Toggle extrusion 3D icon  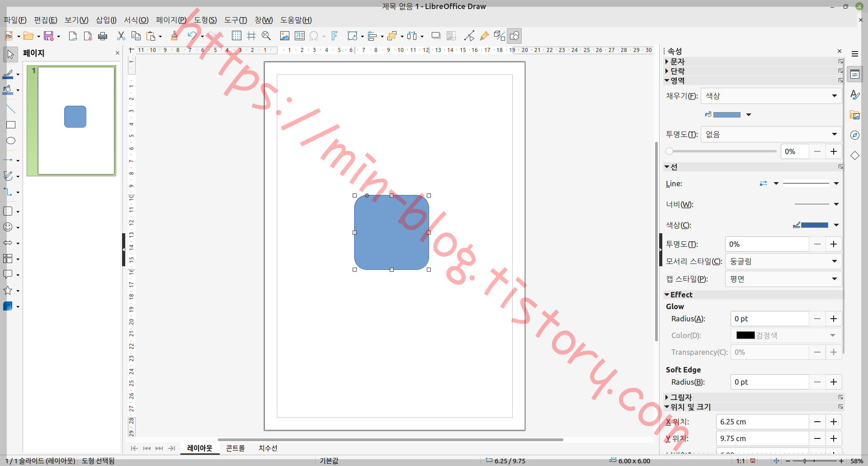coord(499,36)
